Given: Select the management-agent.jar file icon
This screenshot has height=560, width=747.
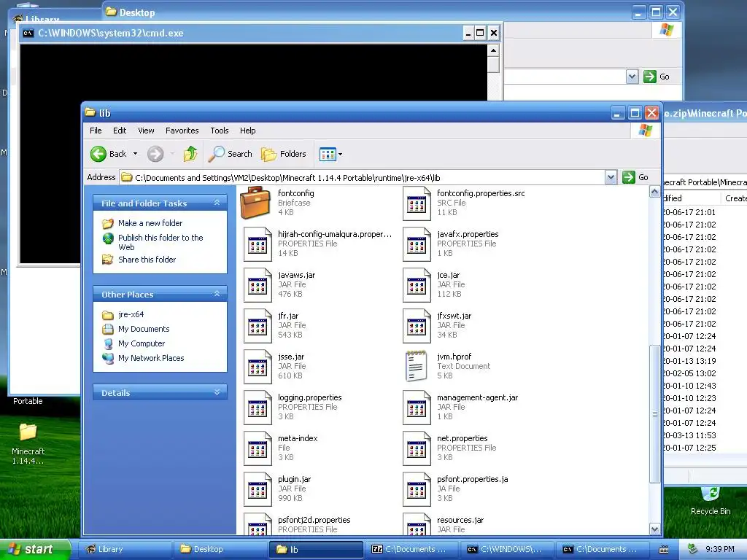Looking at the screenshot, I should coord(416,408).
